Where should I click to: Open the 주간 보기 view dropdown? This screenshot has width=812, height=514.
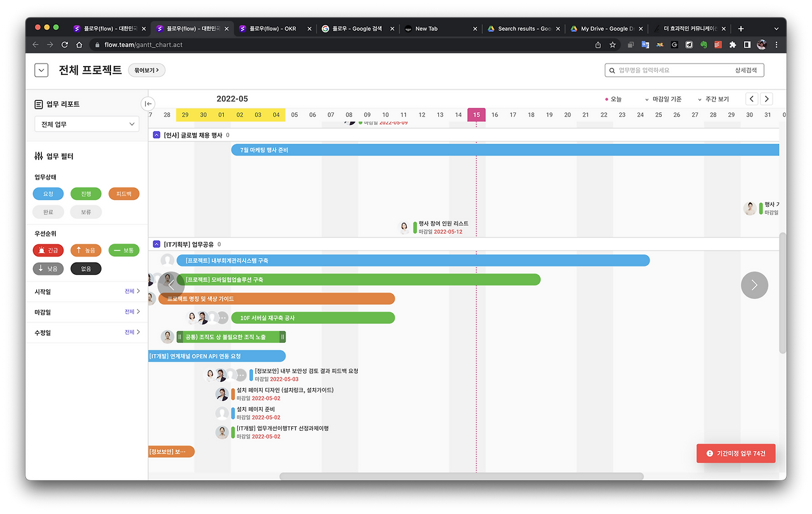[x=713, y=100]
